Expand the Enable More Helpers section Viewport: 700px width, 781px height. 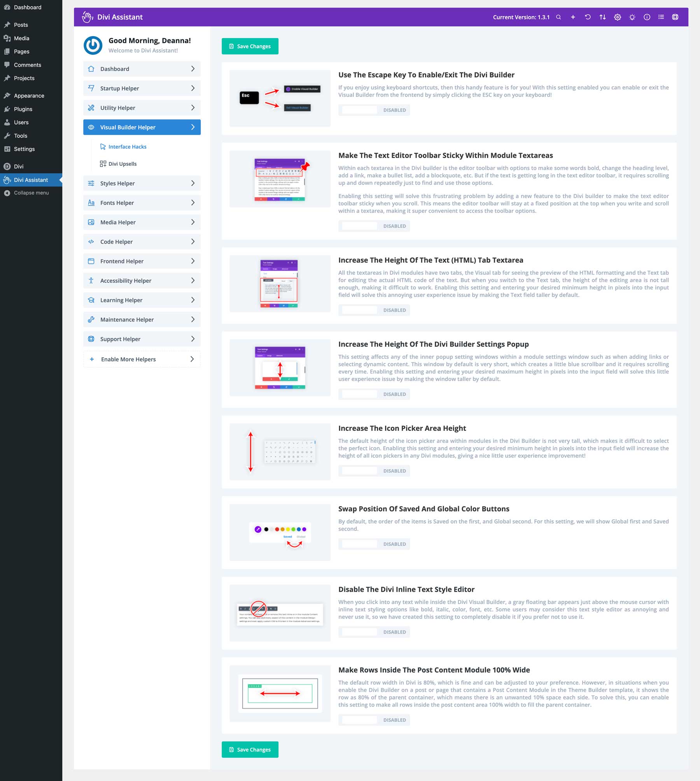point(142,359)
